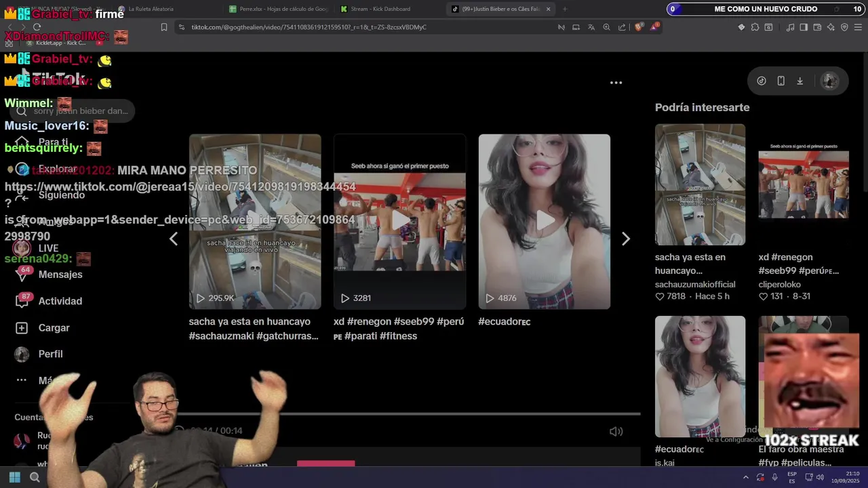Image resolution: width=868 pixels, height=488 pixels.
Task: Share this page via the share icon
Action: [622, 27]
